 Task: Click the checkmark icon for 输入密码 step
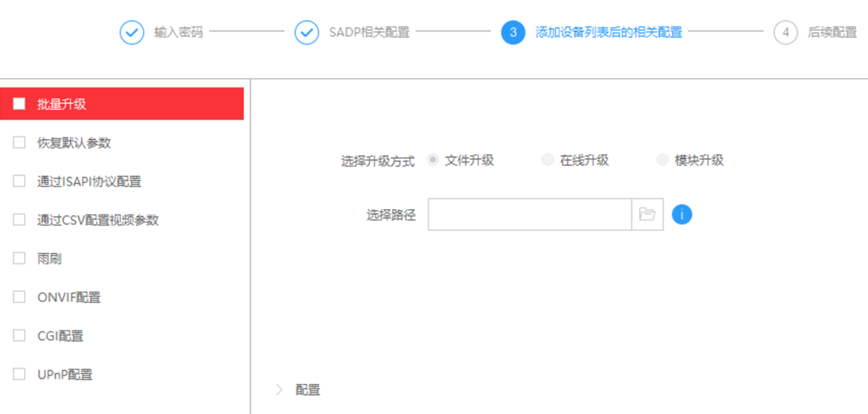click(x=132, y=32)
